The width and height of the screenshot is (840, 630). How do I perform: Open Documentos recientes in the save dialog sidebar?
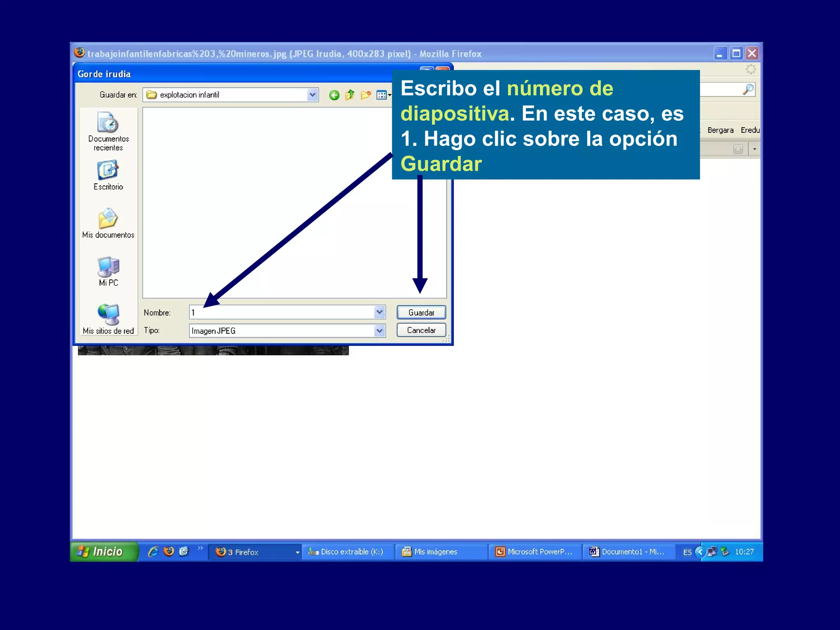[x=108, y=132]
